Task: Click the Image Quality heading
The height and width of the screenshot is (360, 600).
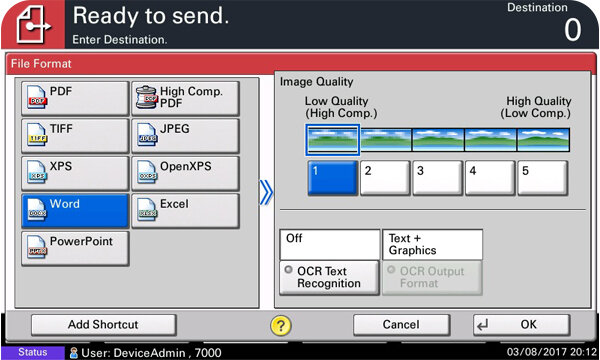Action: click(316, 82)
